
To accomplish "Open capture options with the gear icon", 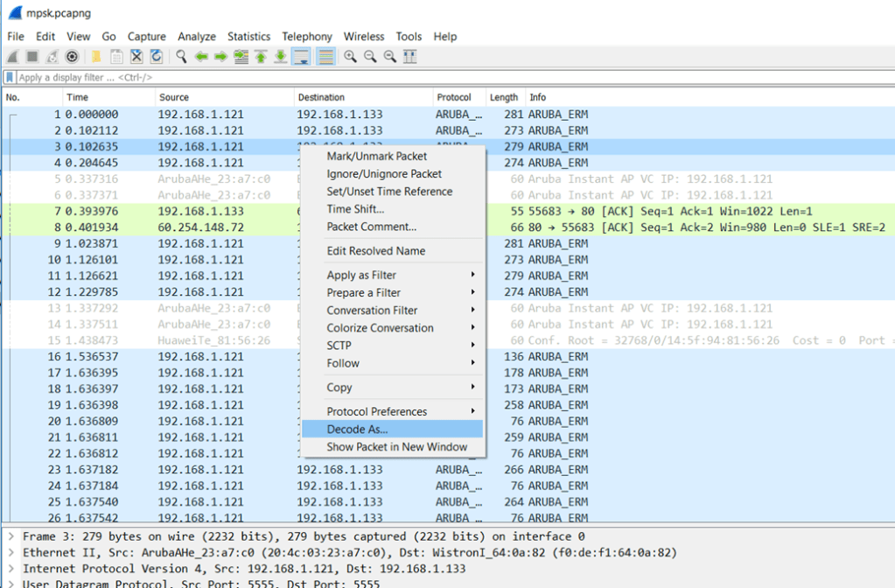I will pyautogui.click(x=71, y=56).
